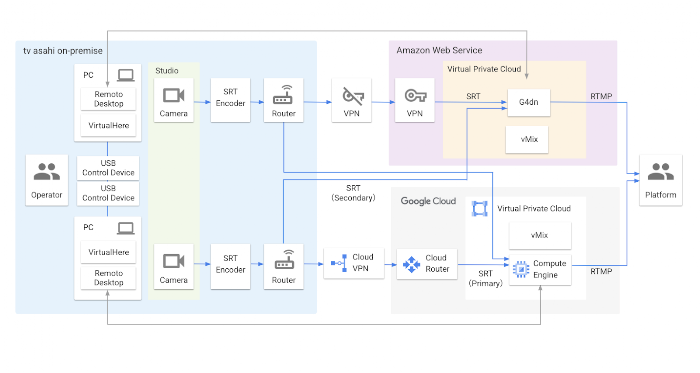Click the 'SRT' label inside AWS cloud
The height and width of the screenshot is (373, 700).
(473, 96)
